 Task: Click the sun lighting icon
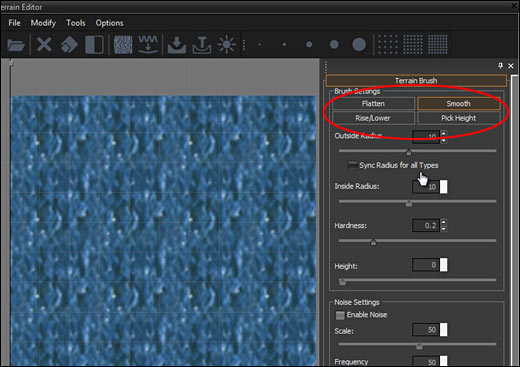(226, 44)
